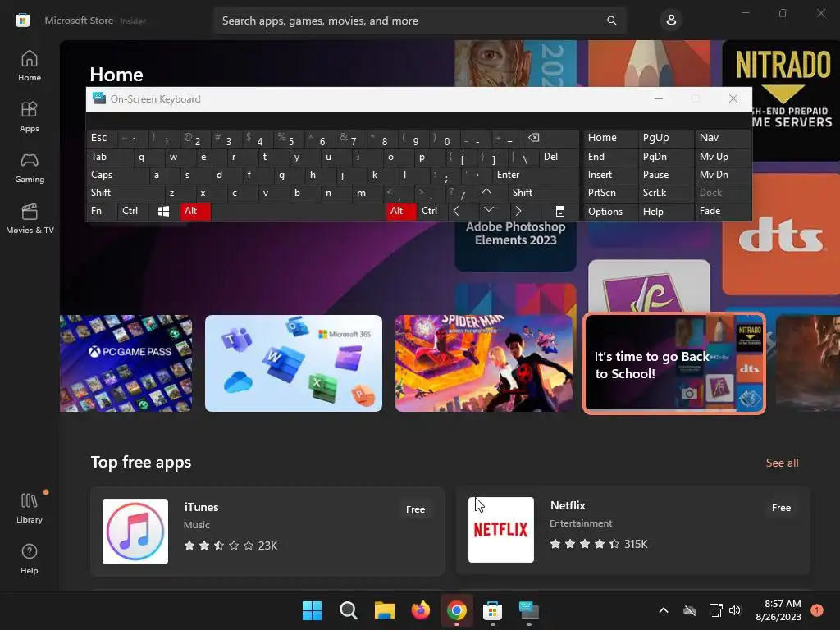Image resolution: width=840 pixels, height=630 pixels.
Task: Click the Free button for iTunes
Action: [x=415, y=509]
